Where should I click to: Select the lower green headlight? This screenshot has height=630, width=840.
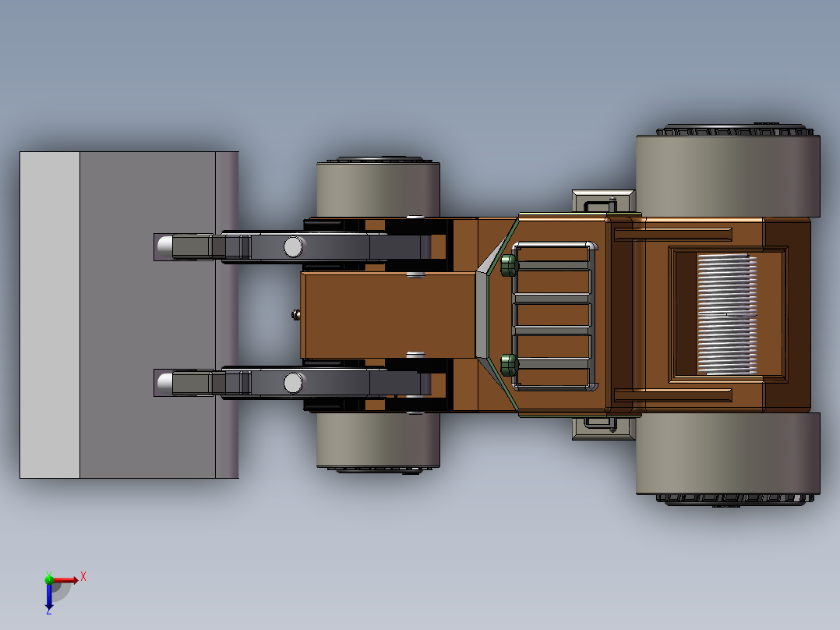click(509, 365)
